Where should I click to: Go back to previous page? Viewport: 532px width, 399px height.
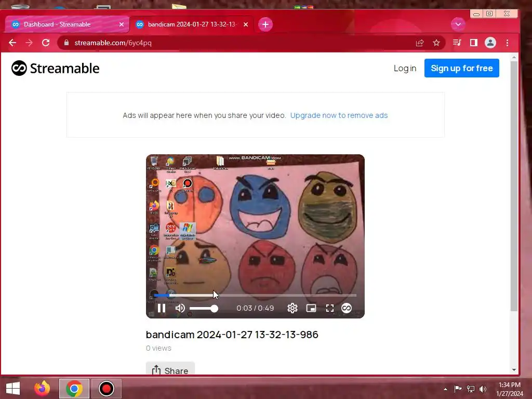click(12, 43)
